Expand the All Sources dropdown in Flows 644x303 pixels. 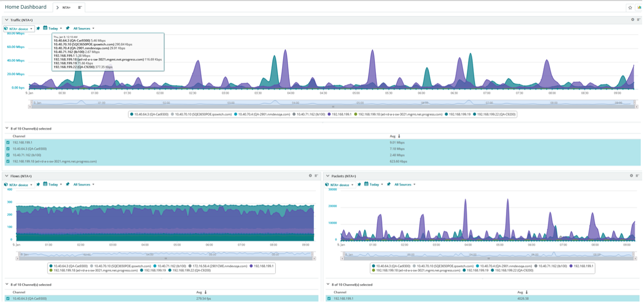83,185
